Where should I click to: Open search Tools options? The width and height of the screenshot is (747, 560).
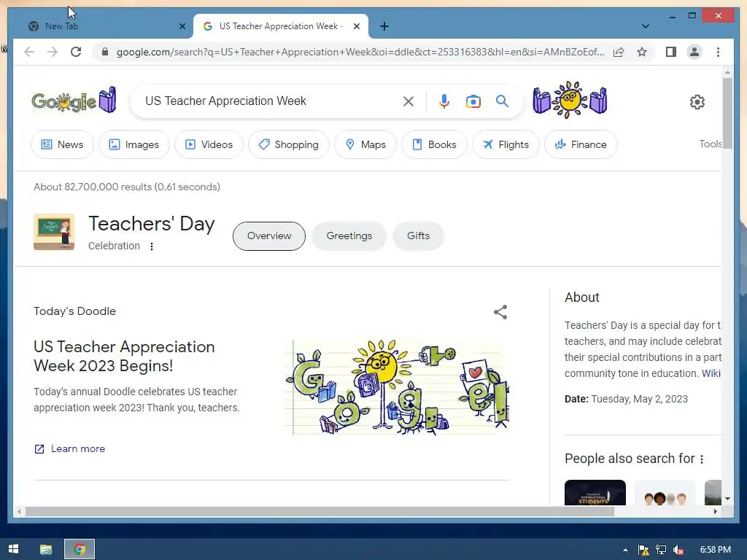coord(710,144)
